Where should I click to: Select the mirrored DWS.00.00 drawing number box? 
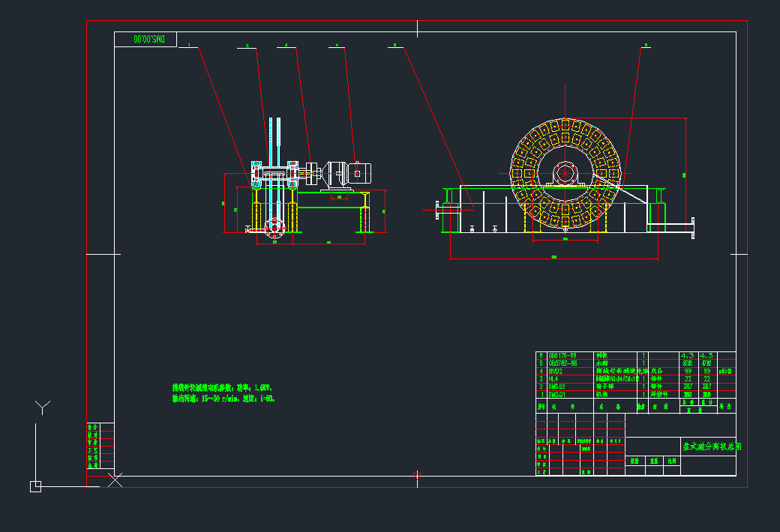(145, 39)
